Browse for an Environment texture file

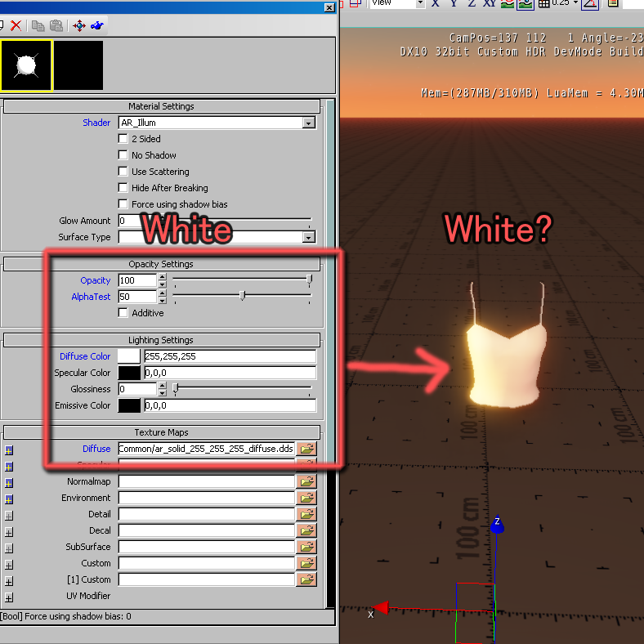pos(306,498)
